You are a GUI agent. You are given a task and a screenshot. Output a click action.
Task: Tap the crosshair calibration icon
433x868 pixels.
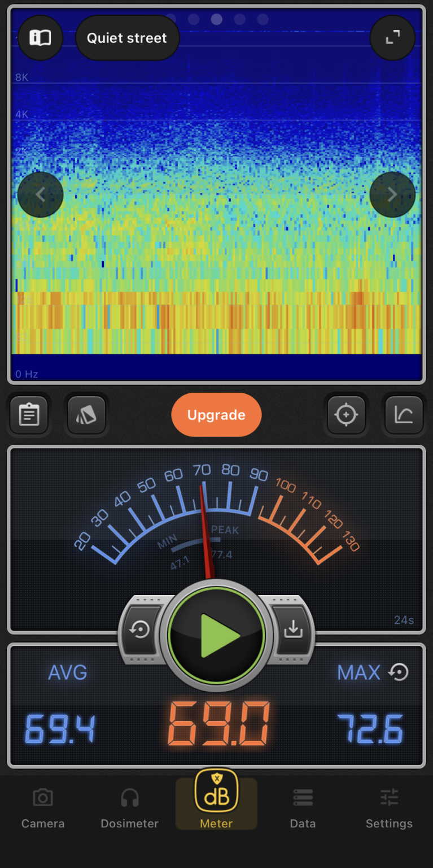coord(346,415)
